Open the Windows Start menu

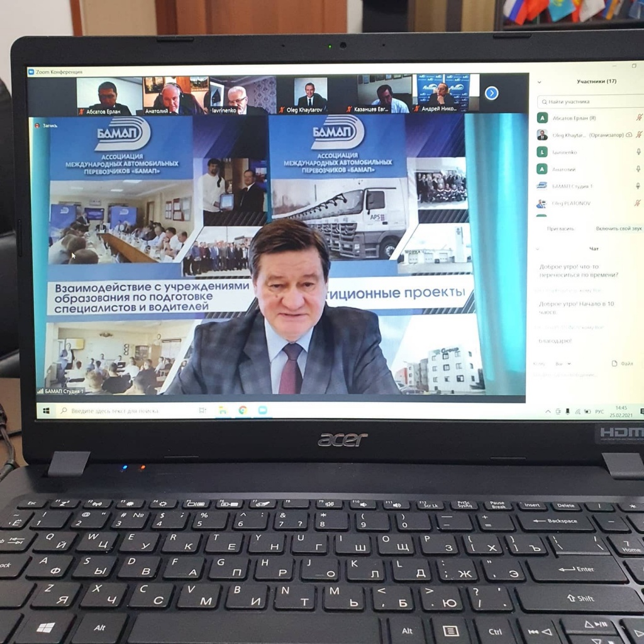coord(46,411)
